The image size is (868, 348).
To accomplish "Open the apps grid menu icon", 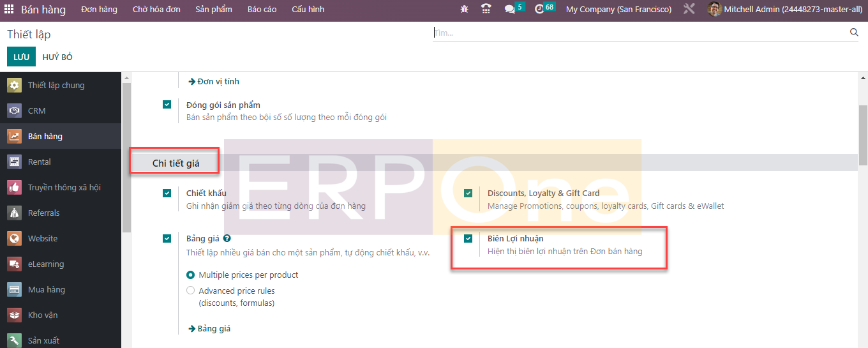I will tap(9, 10).
